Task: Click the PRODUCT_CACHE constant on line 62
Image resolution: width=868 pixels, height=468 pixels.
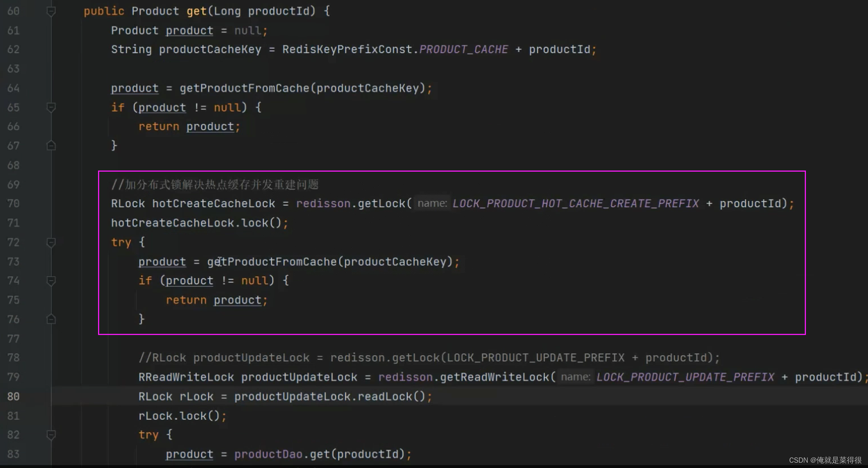Action: (464, 49)
